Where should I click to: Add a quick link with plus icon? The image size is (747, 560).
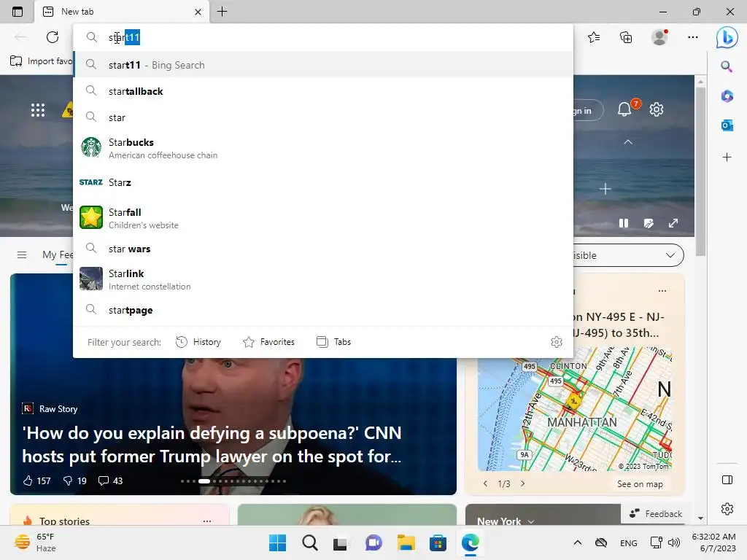tap(605, 189)
